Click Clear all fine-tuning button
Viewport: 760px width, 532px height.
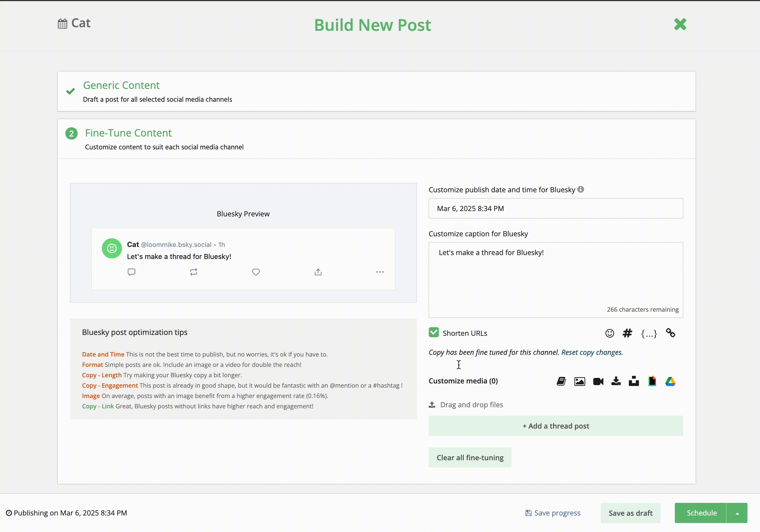point(470,457)
